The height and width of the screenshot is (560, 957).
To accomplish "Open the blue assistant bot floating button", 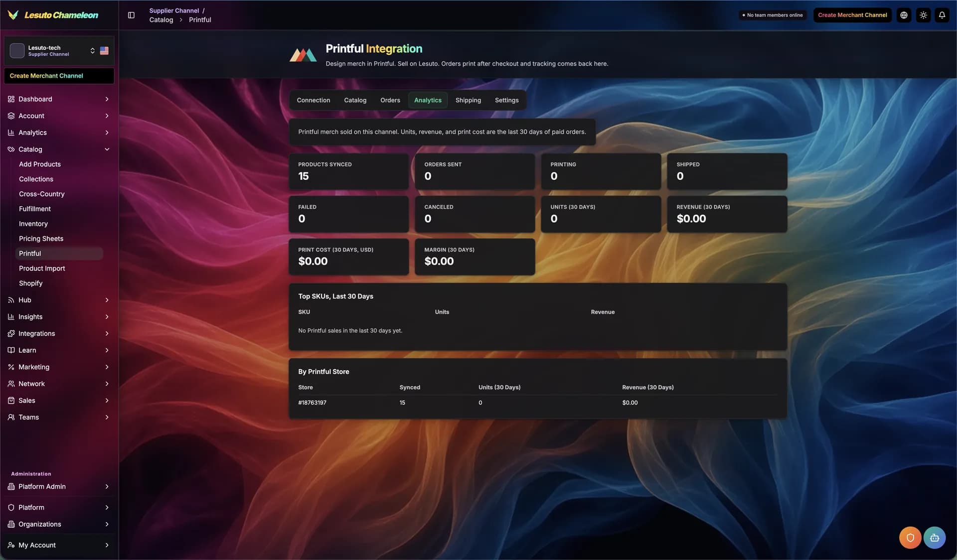I will tap(935, 538).
